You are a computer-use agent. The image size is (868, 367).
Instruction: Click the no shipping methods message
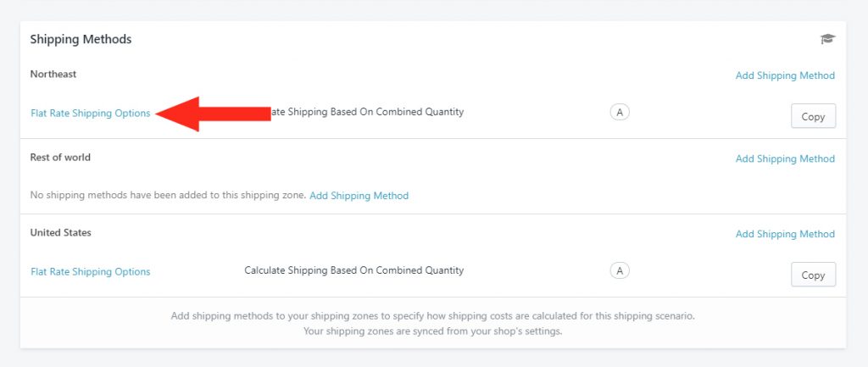point(168,196)
